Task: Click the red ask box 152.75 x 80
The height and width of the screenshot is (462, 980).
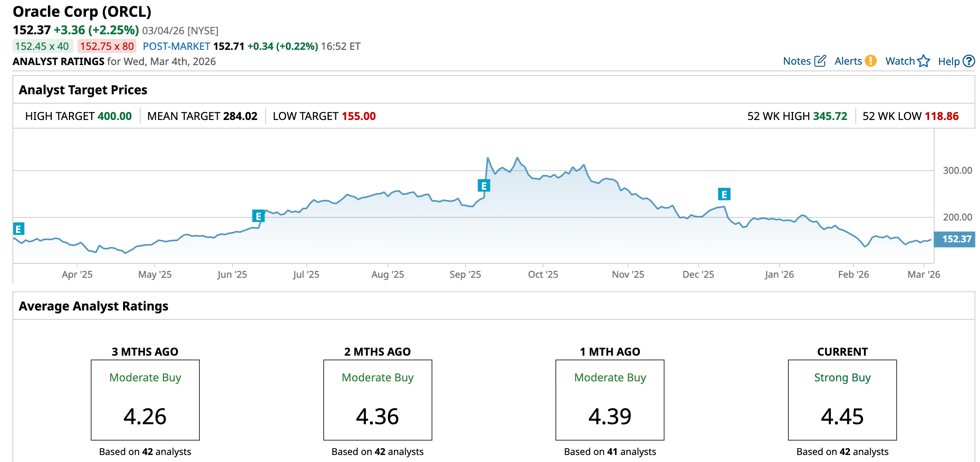Action: coord(107,46)
